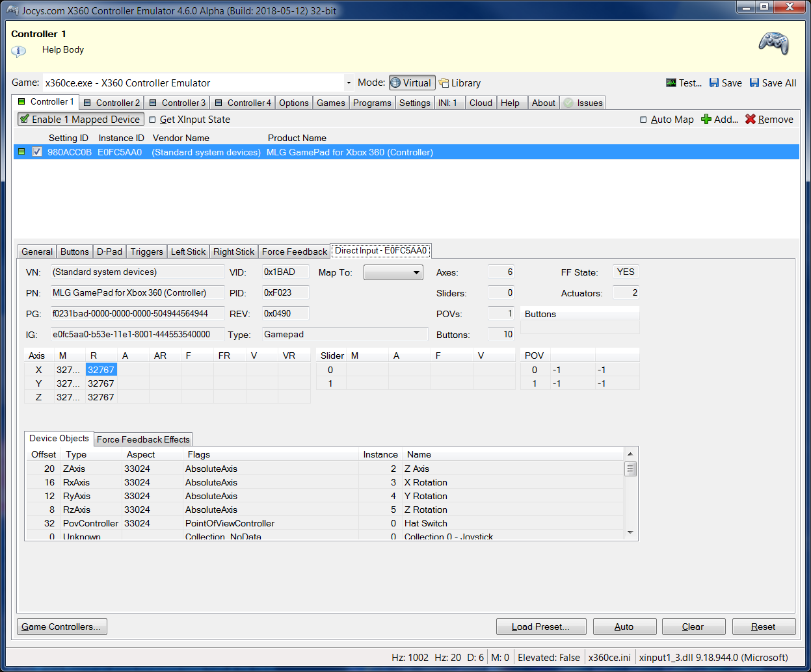The image size is (811, 672).
Task: Click the VID field 0x1BAD
Action: pyautogui.click(x=286, y=272)
